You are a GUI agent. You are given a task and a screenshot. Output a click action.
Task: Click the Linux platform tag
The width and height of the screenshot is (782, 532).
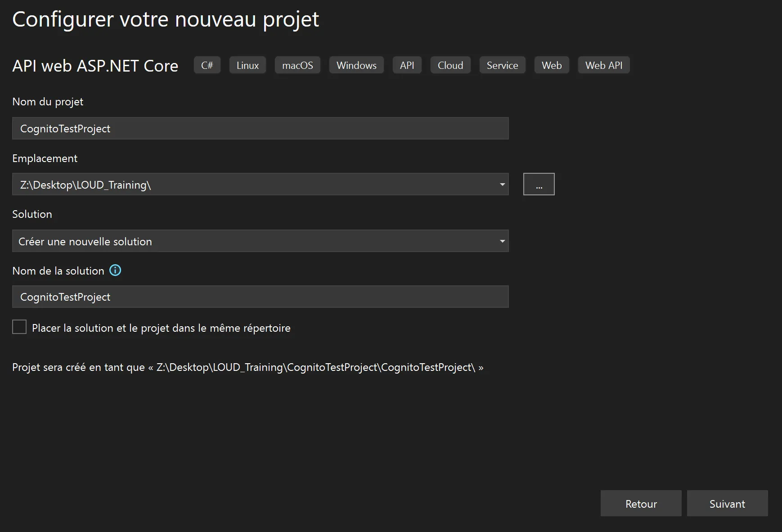247,65
